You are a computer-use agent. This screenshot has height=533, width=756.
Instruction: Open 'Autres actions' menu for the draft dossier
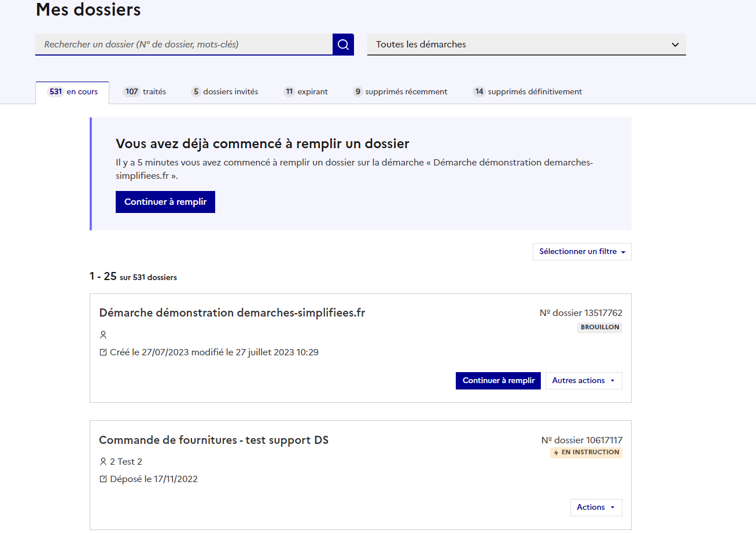point(584,381)
